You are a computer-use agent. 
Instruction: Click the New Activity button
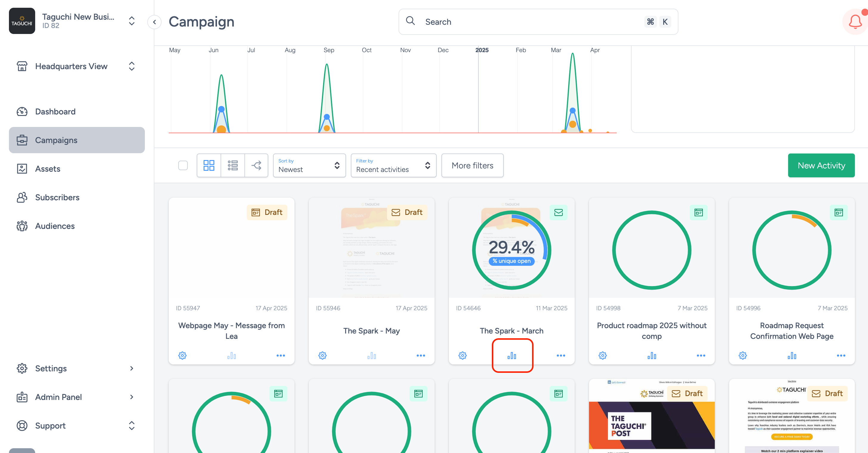pos(821,165)
